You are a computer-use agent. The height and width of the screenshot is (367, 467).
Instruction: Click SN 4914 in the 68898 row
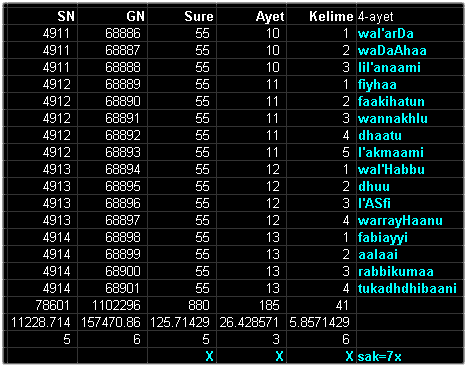tap(56, 237)
